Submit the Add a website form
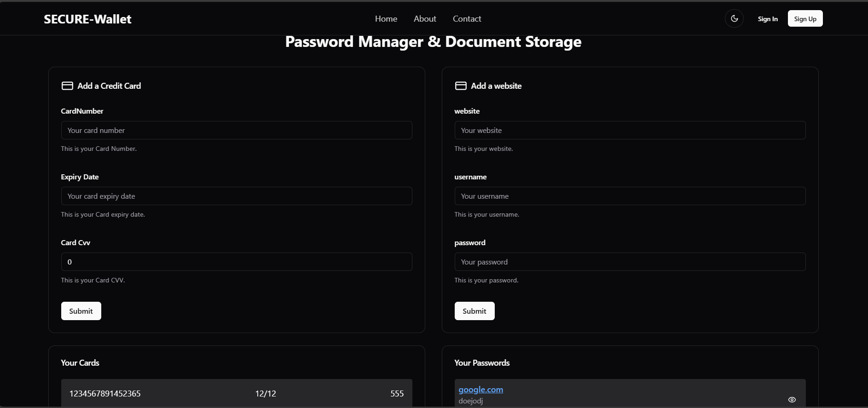The image size is (868, 408). [x=474, y=311]
